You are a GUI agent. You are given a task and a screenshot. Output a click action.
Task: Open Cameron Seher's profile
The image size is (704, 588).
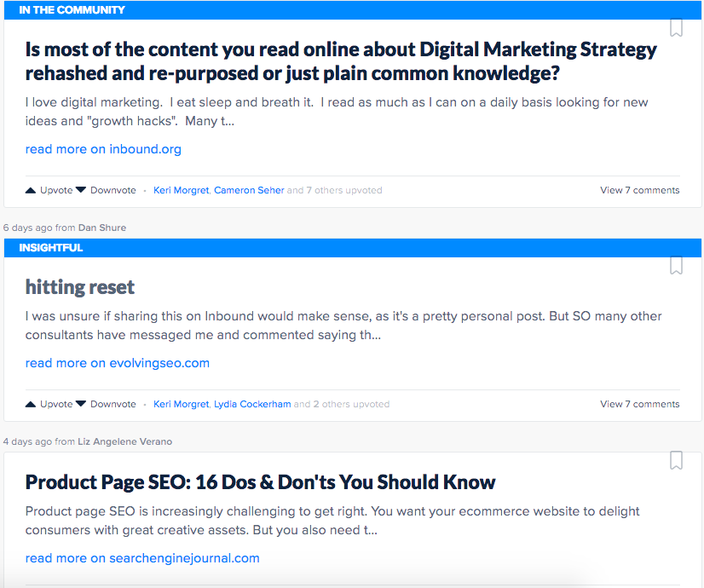point(249,190)
